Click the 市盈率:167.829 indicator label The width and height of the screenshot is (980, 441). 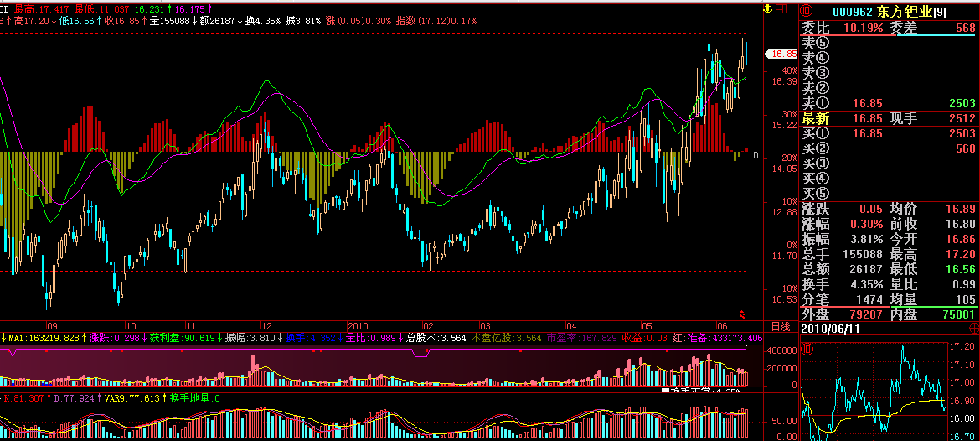(580, 338)
